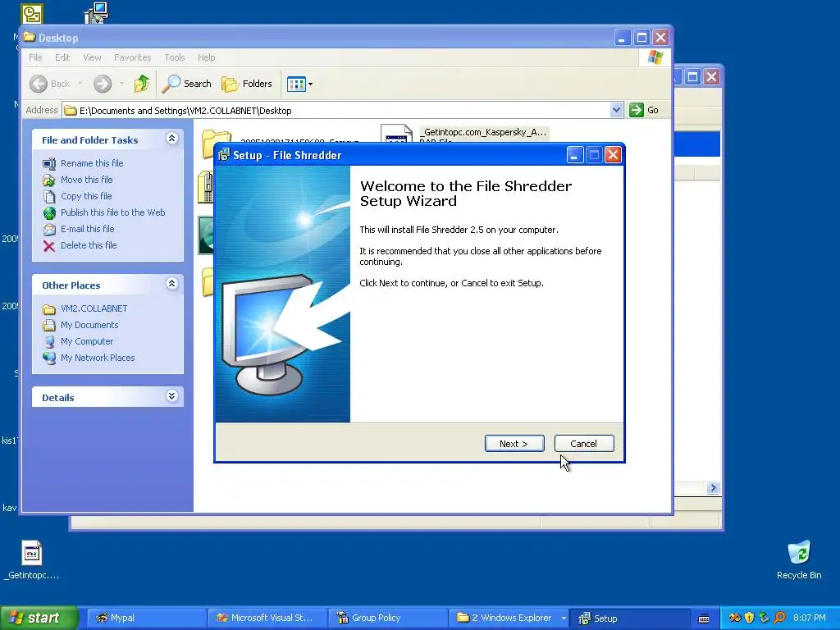Close the File Shredder setup window
The width and height of the screenshot is (840, 630).
pos(613,155)
